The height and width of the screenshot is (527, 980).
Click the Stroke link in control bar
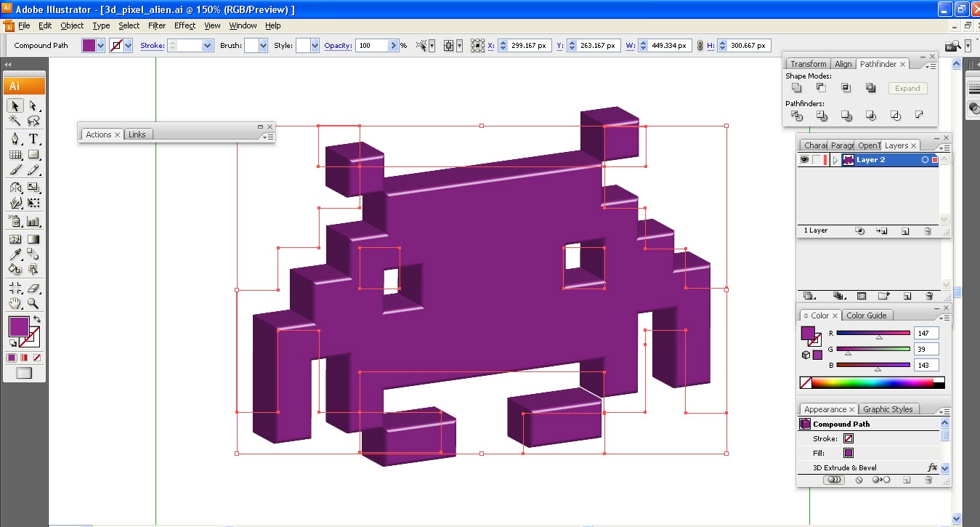tap(152, 45)
